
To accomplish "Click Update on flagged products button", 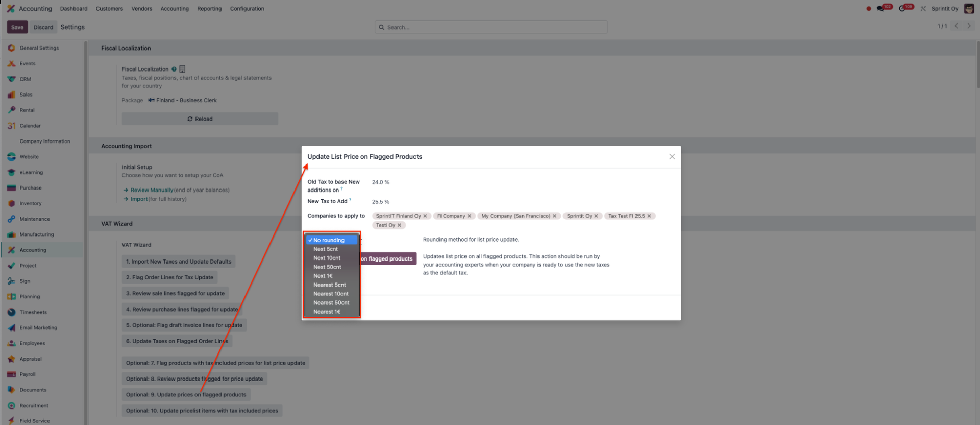I will point(388,259).
